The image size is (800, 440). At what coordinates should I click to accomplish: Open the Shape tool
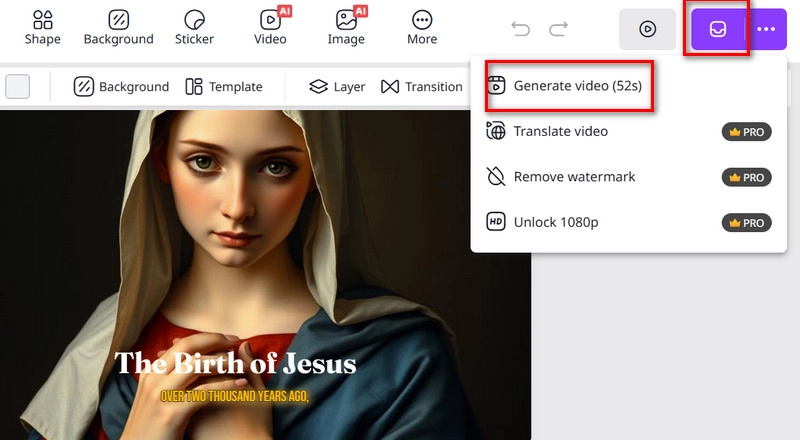(x=42, y=28)
